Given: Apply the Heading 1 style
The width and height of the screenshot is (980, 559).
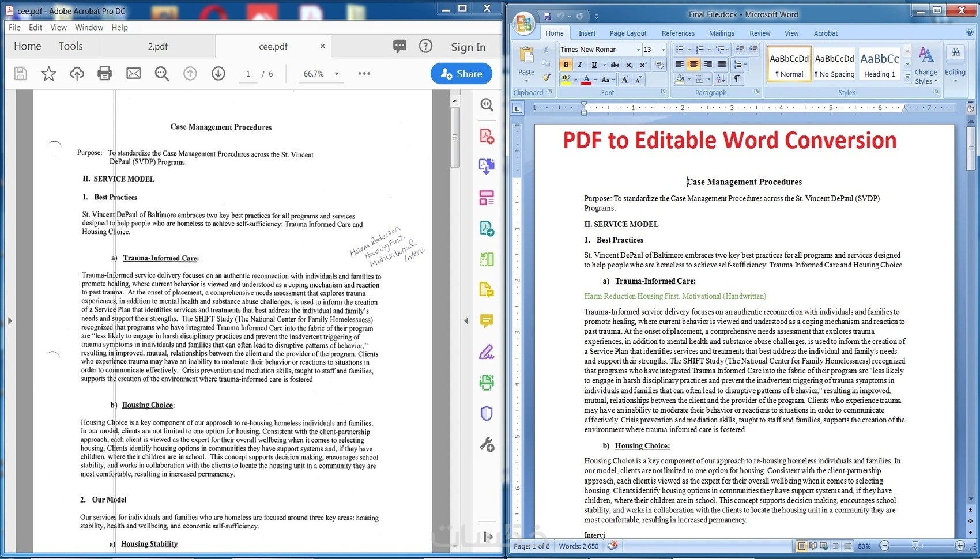Looking at the screenshot, I should click(879, 65).
